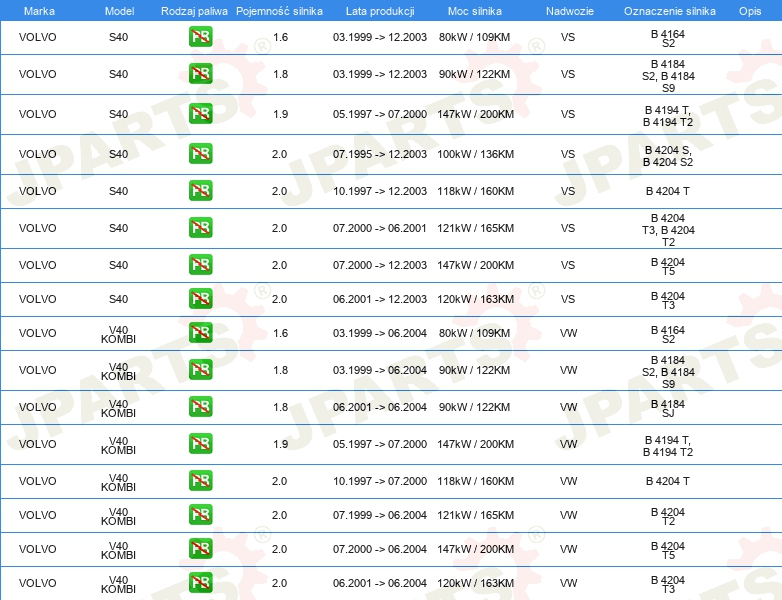Click the Moc silnika column header

pyautogui.click(x=475, y=11)
